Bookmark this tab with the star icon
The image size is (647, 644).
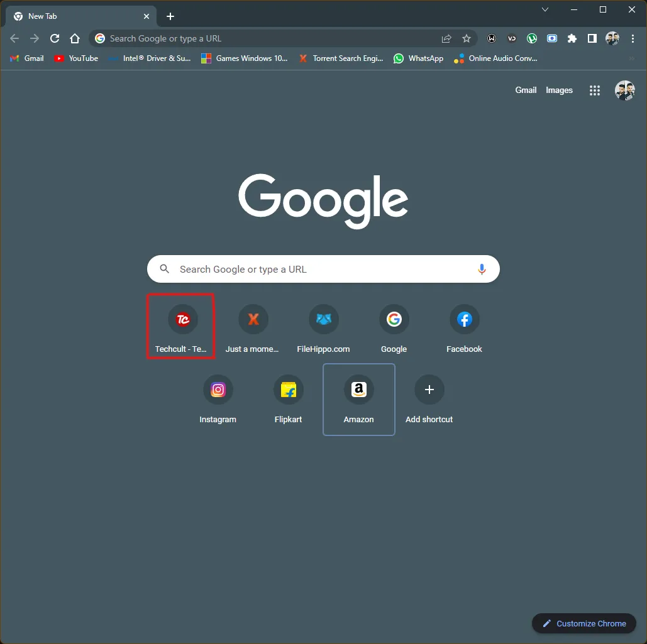point(467,38)
